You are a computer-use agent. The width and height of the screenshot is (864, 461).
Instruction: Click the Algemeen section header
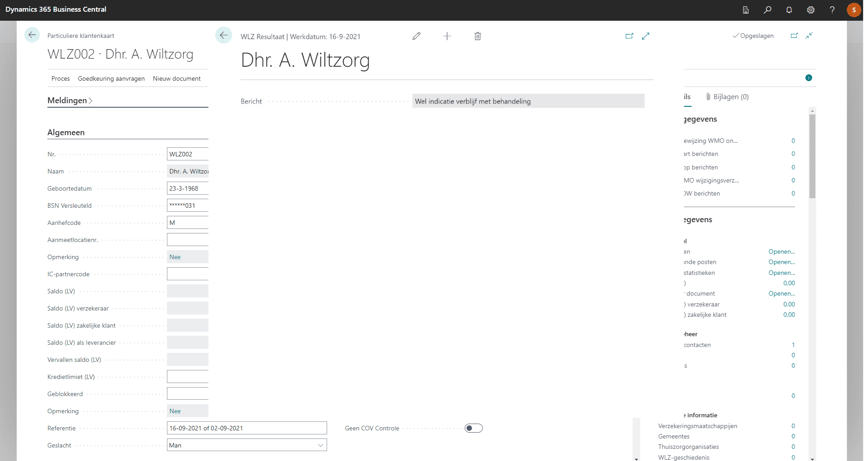(66, 132)
